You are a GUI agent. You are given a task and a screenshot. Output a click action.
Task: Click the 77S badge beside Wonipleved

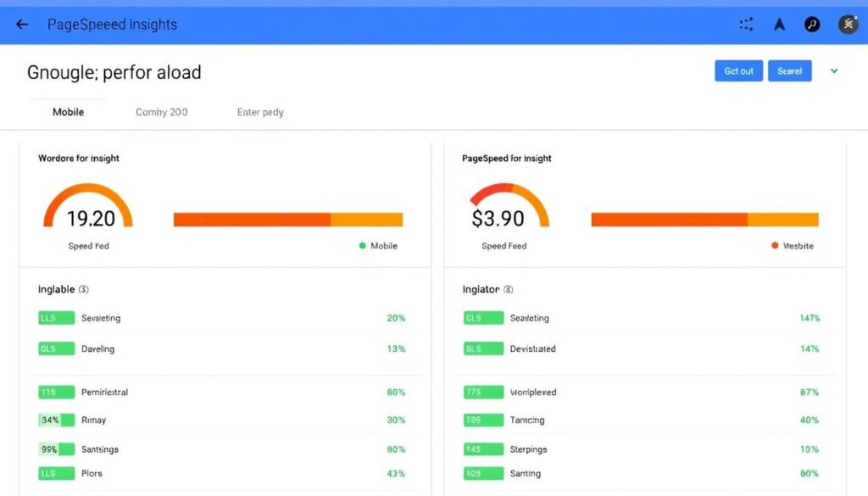coord(484,392)
